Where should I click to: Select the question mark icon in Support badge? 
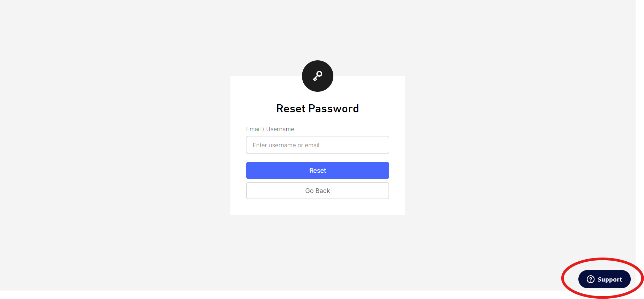[x=590, y=279]
